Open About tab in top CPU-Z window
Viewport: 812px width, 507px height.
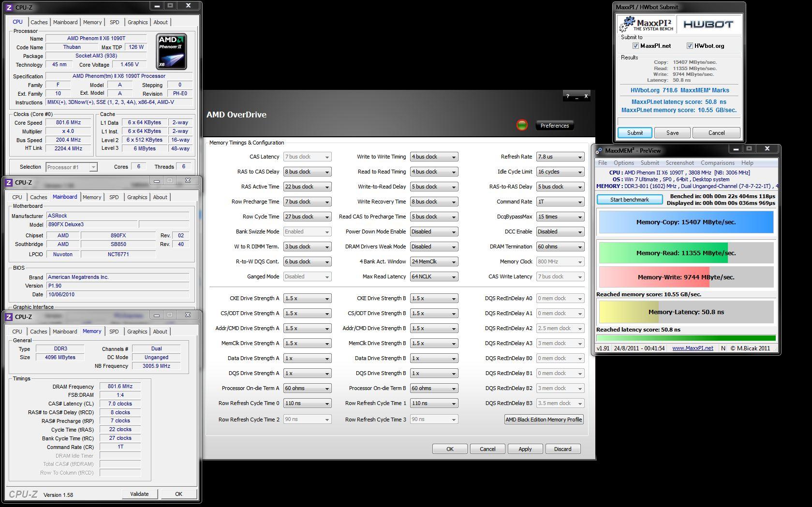click(161, 22)
